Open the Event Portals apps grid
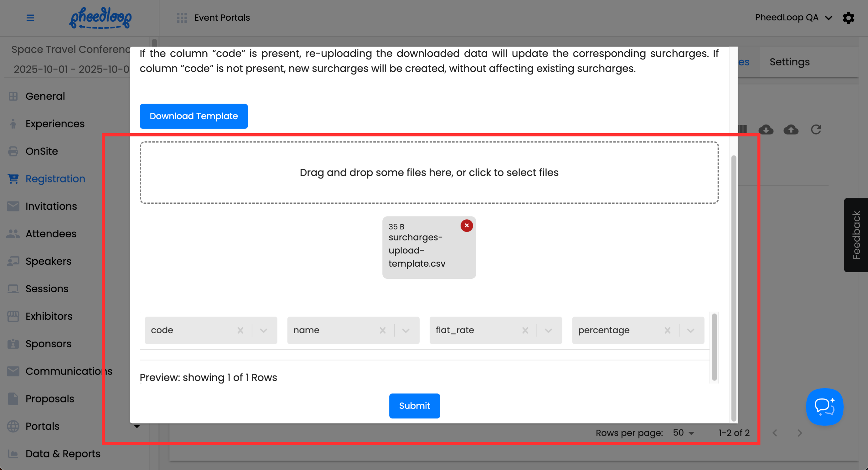 pyautogui.click(x=182, y=18)
